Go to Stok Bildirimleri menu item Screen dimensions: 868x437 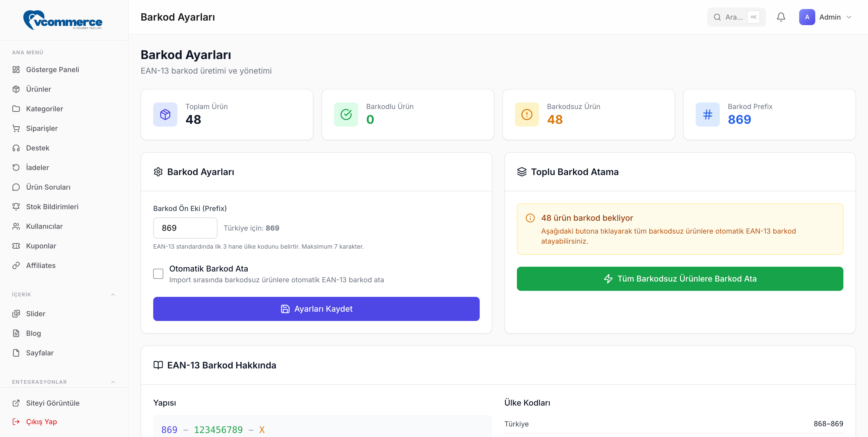point(52,206)
